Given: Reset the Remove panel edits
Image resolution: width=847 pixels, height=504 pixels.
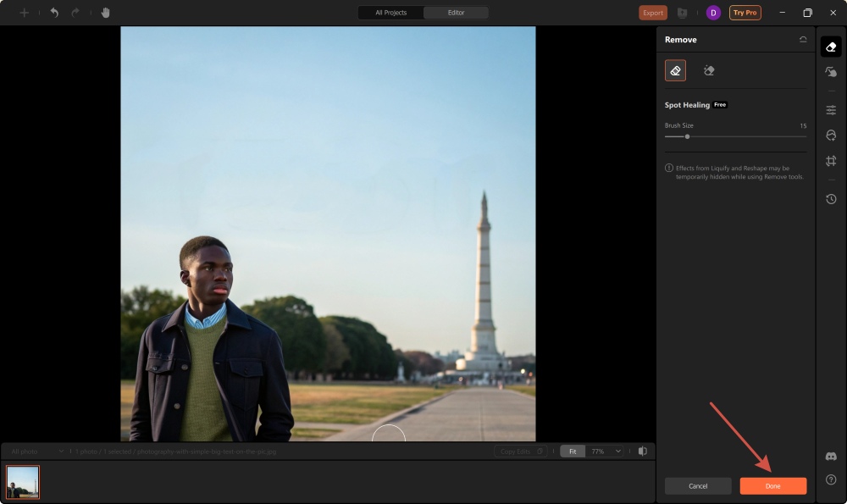Looking at the screenshot, I should [x=803, y=39].
